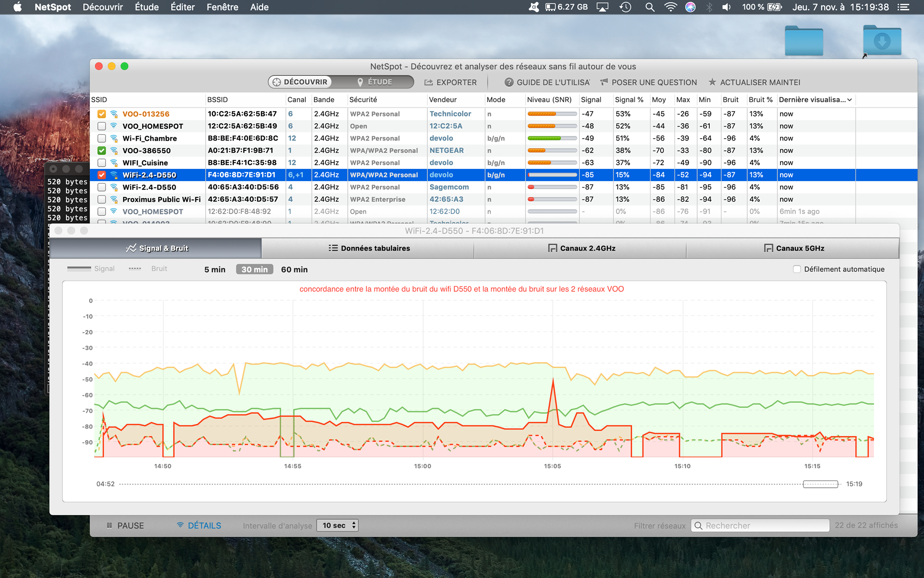Switch to the Canaux 5GHz tab

pos(793,248)
